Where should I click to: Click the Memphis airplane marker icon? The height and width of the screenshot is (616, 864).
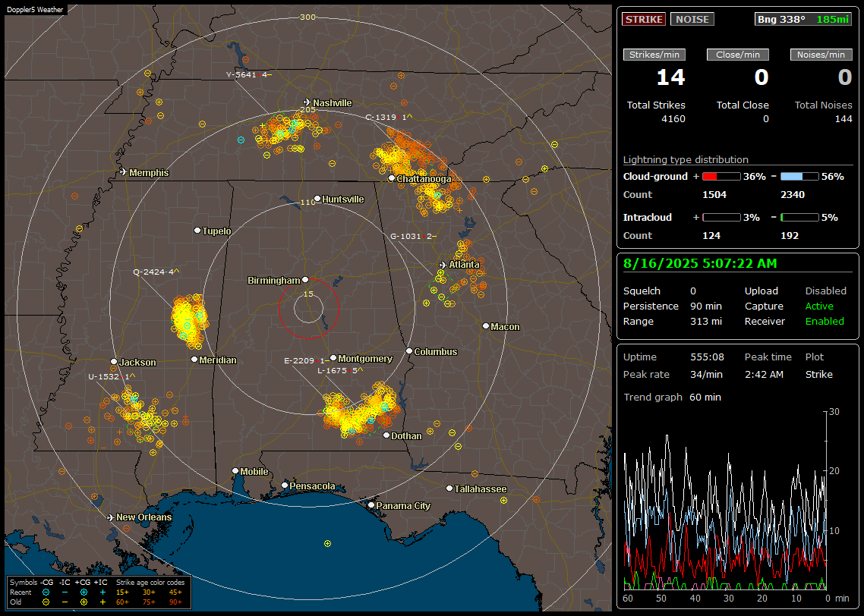click(124, 172)
